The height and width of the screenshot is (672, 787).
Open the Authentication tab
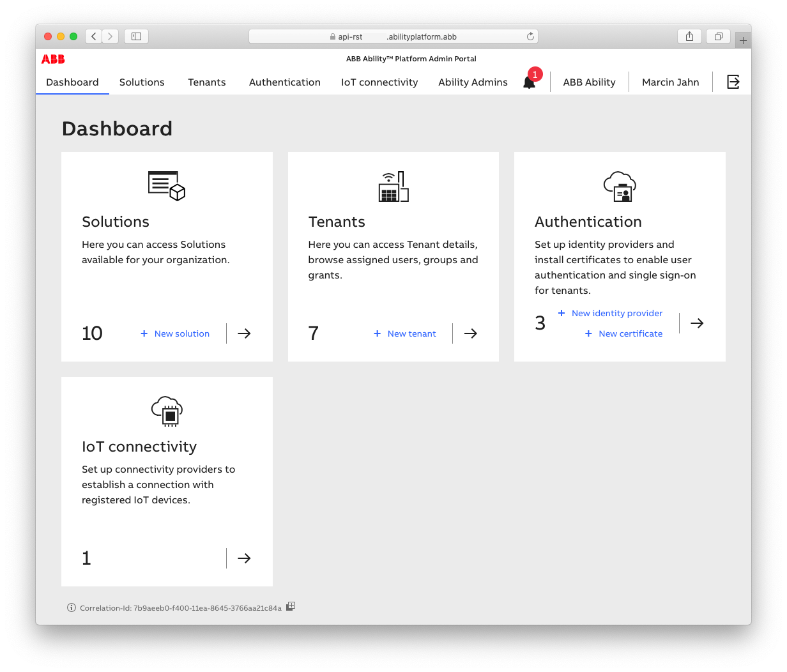[x=285, y=82]
